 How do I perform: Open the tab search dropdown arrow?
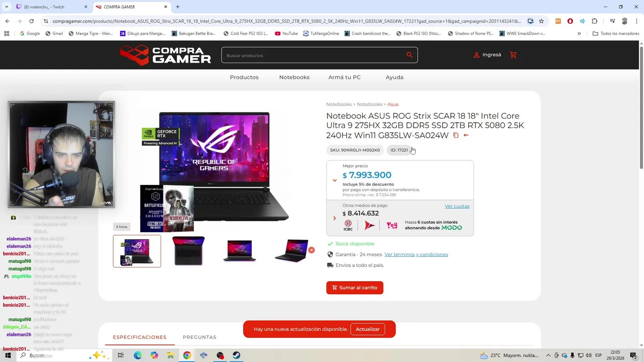click(x=7, y=7)
